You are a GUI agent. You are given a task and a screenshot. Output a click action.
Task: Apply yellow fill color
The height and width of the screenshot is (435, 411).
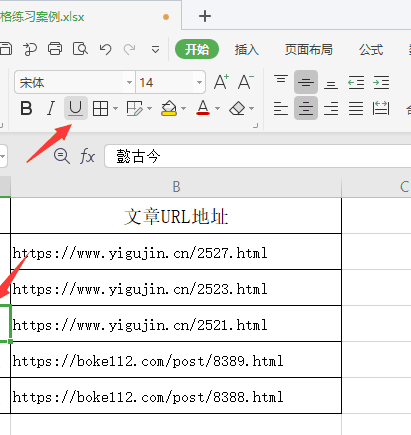[169, 108]
